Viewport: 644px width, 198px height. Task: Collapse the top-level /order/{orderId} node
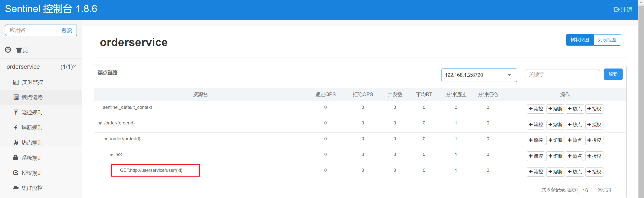100,123
